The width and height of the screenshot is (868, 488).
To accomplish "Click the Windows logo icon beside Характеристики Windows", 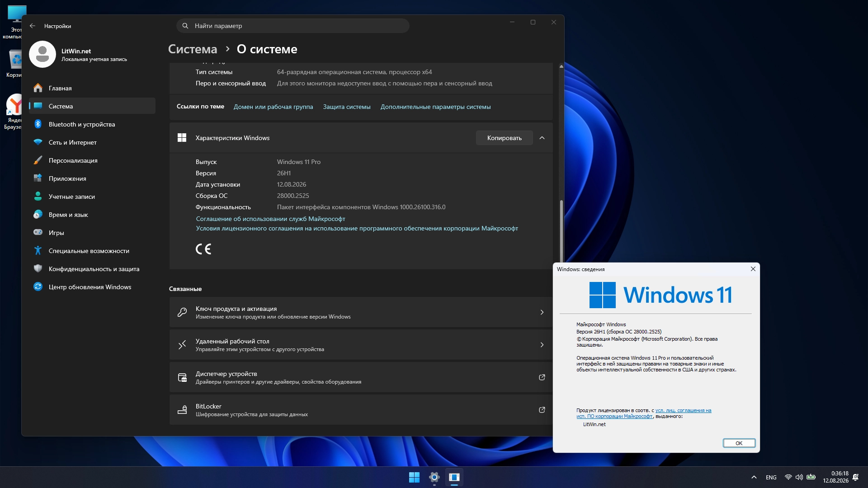I will pos(182,138).
